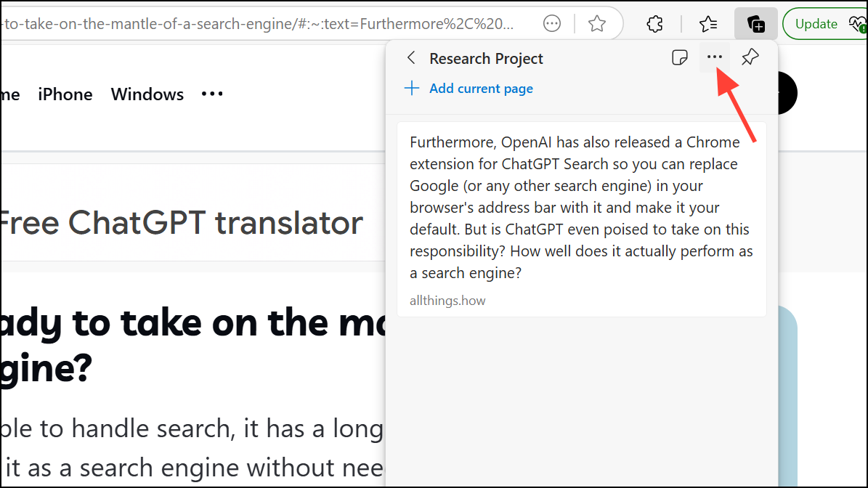Image resolution: width=868 pixels, height=488 pixels.
Task: Expand the overflow ellipsis in site navigation
Action: click(211, 94)
